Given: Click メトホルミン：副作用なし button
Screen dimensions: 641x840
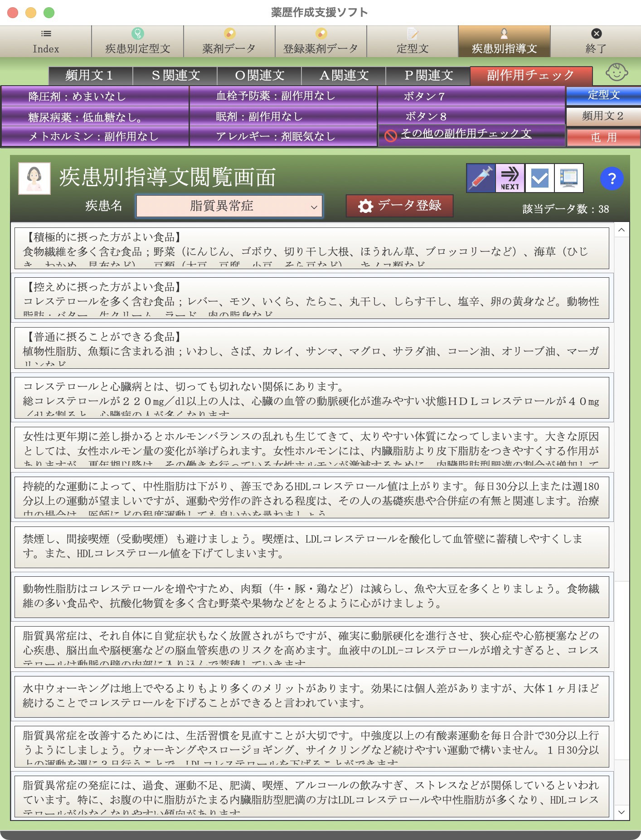Looking at the screenshot, I should [95, 136].
